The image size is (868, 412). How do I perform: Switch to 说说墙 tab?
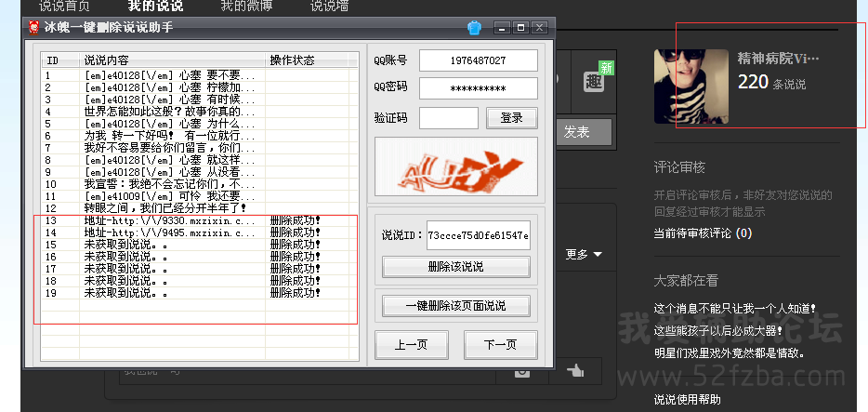click(x=329, y=7)
